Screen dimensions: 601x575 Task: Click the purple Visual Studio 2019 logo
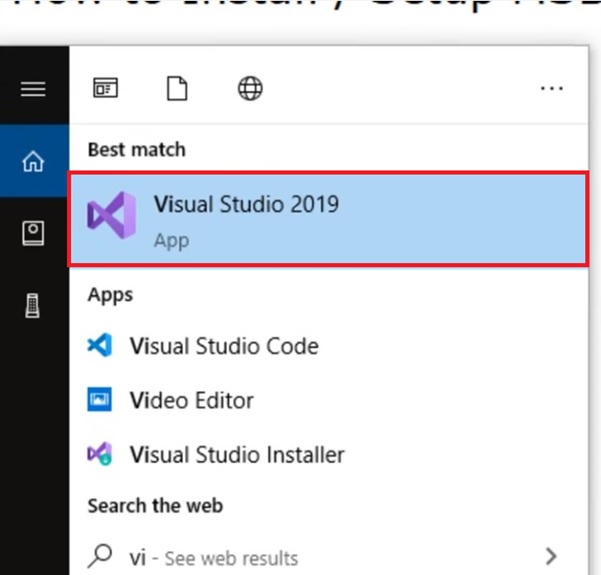tap(111, 215)
